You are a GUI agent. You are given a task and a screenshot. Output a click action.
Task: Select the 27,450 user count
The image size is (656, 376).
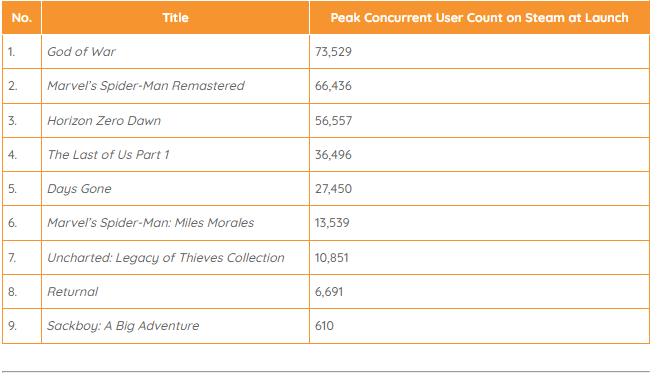tap(333, 189)
